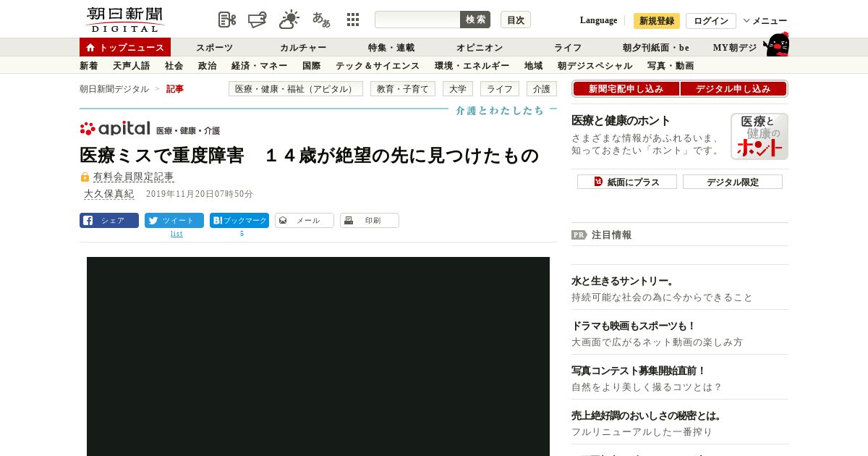Click 朝日新聞デジタル breadcrumb link
The width and height of the screenshot is (868, 456).
(114, 89)
